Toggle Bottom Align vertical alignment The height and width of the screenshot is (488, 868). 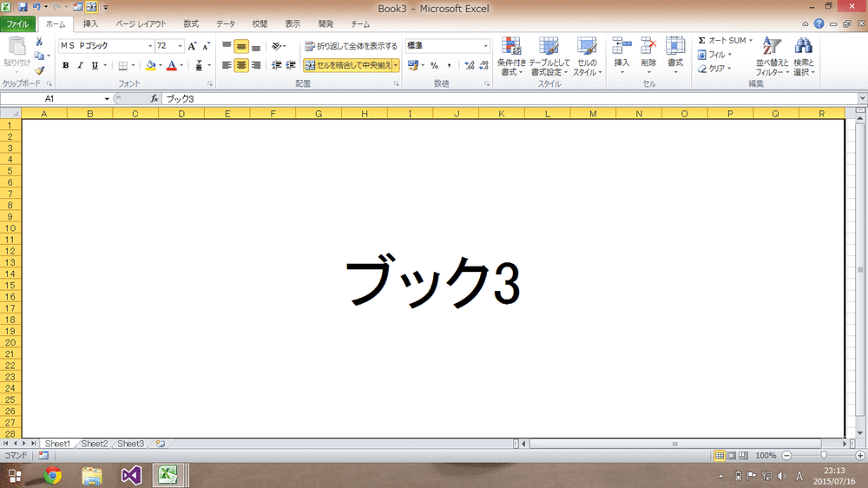(256, 46)
